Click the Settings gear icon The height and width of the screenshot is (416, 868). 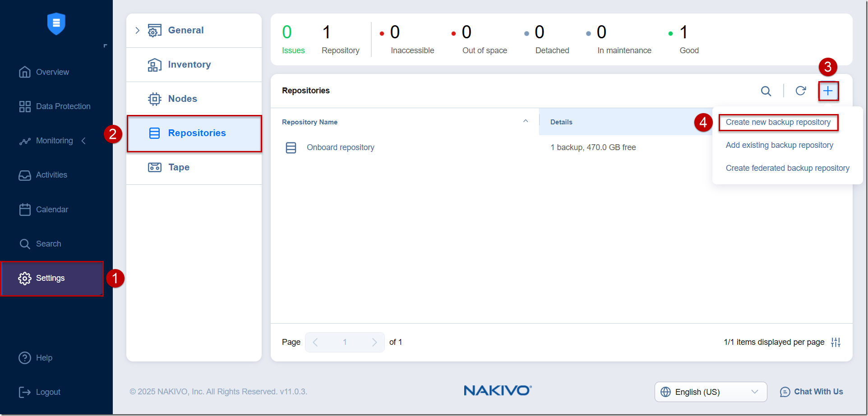pos(25,279)
